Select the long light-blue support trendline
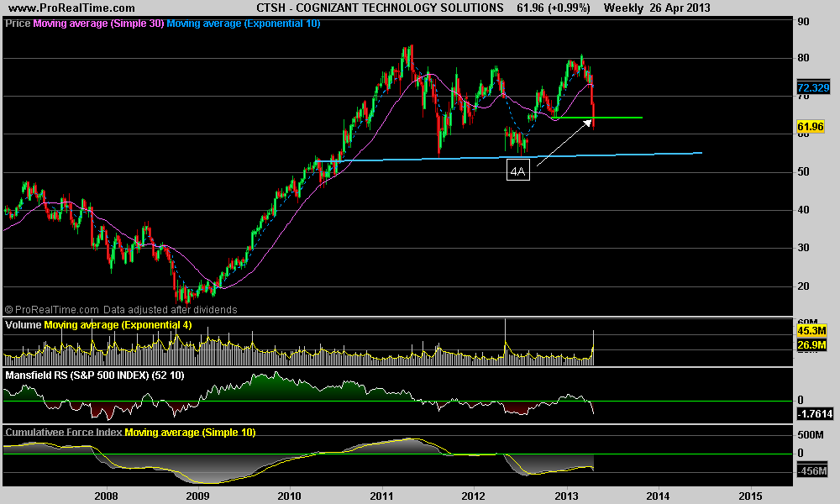The width and height of the screenshot is (840, 504). click(509, 157)
